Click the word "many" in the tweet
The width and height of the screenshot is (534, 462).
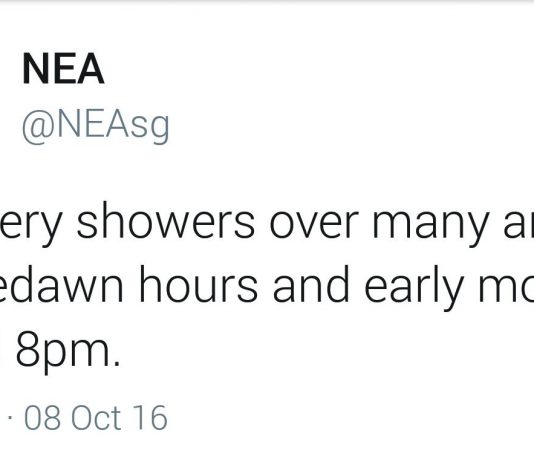click(430, 227)
